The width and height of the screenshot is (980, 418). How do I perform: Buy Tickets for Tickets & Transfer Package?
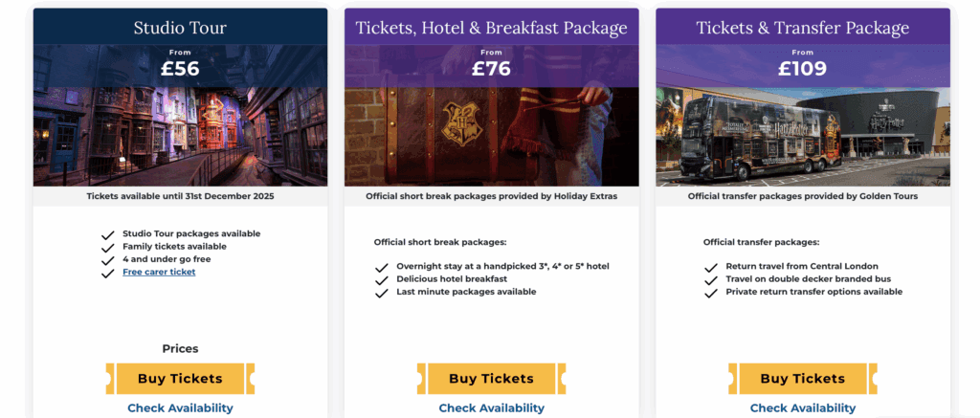pos(802,379)
